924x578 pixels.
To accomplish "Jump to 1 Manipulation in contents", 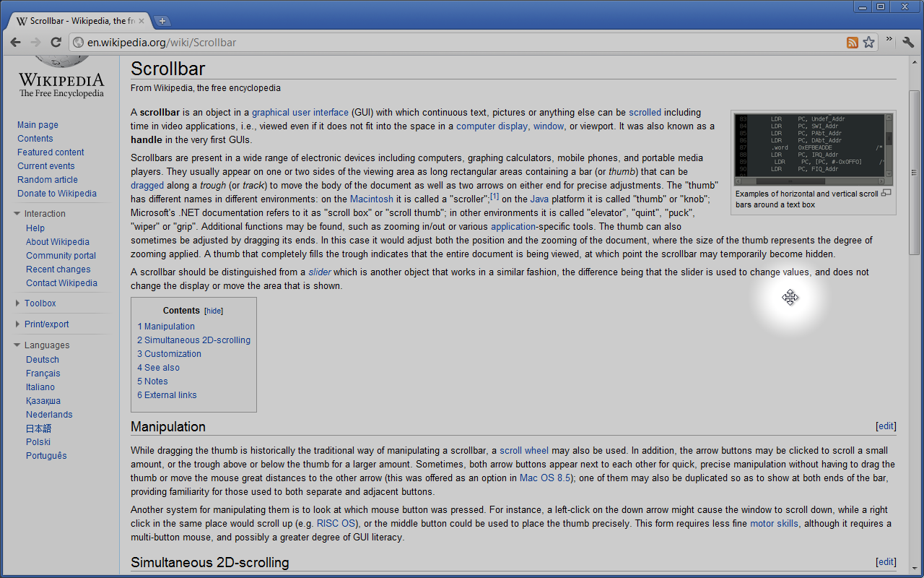I will click(x=166, y=327).
